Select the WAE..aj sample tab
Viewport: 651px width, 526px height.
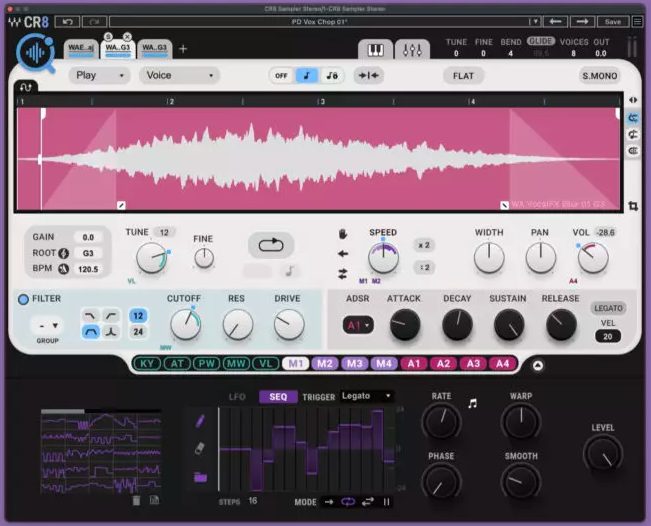(81, 48)
